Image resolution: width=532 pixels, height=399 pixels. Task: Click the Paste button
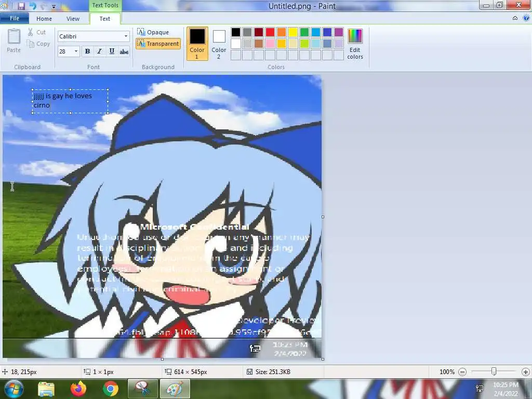pos(14,41)
